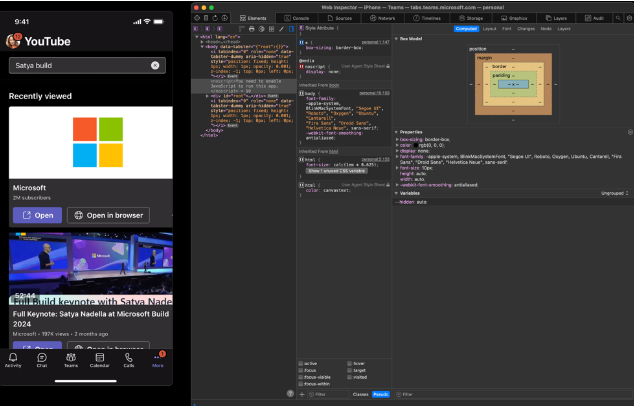This screenshot has width=634, height=406.
Task: Collapse the Box Model section
Action: tap(396, 39)
